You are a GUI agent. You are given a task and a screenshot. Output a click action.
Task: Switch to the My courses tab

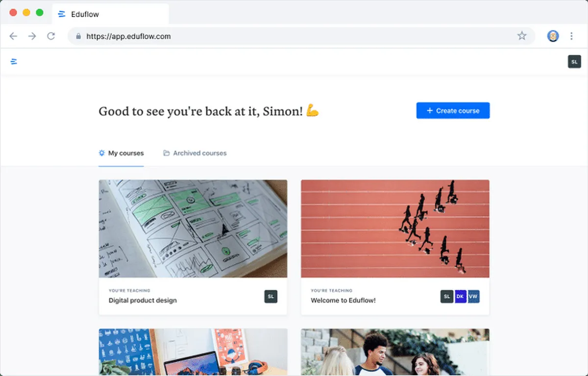click(x=121, y=153)
